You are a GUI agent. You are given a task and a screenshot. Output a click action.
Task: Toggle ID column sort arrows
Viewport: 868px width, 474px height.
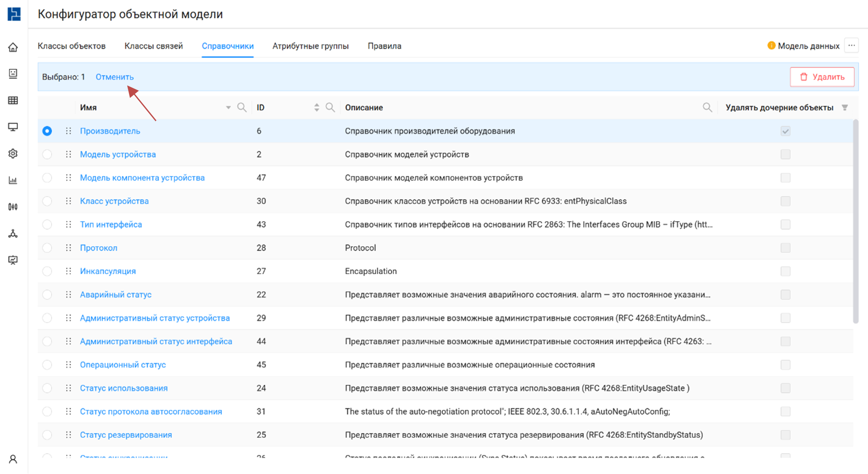(316, 108)
